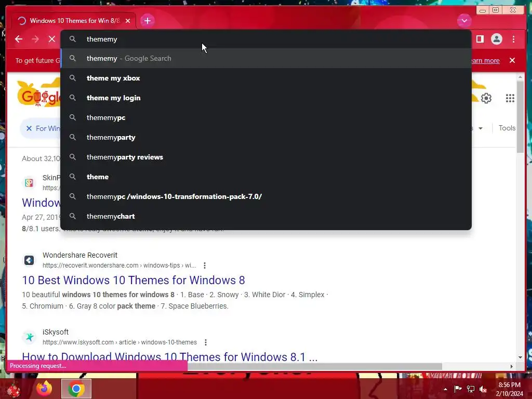Image resolution: width=532 pixels, height=399 pixels.
Task: Choose suggestion 'theme my xbox'
Action: click(x=266, y=78)
